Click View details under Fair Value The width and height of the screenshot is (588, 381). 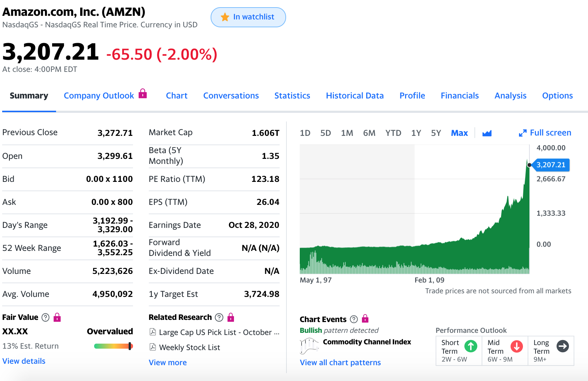coord(24,361)
